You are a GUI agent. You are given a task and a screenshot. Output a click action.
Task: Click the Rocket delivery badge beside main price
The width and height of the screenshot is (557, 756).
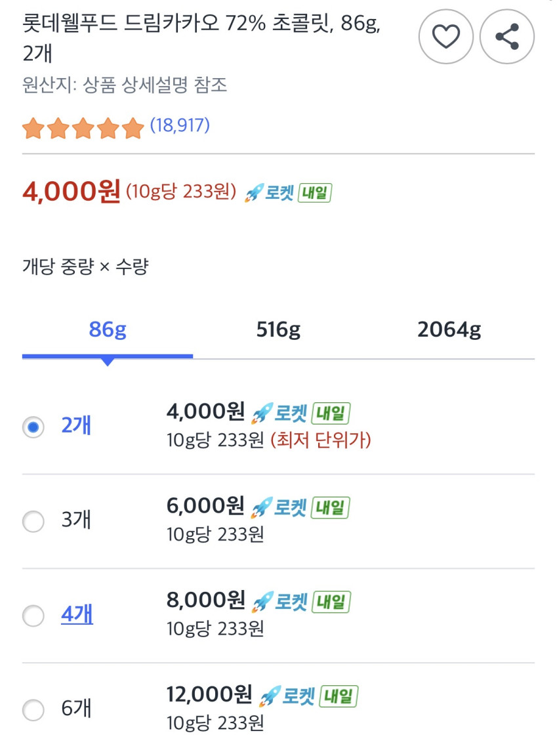click(x=270, y=193)
